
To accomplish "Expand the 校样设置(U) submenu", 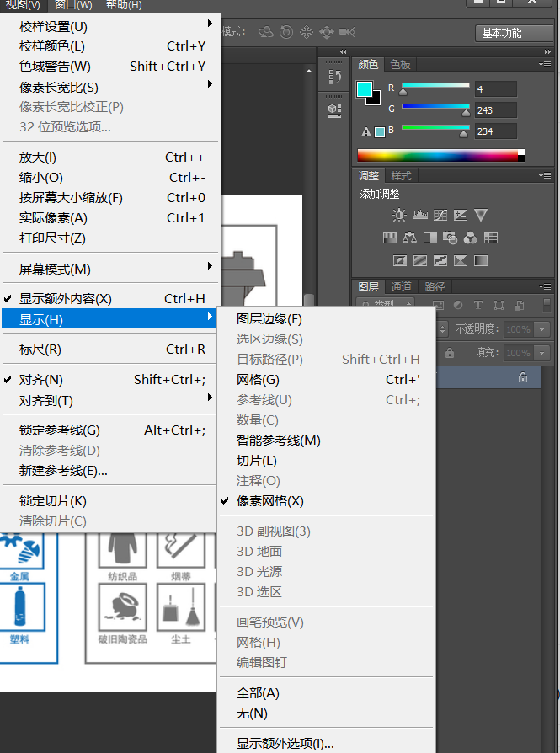I will coord(109,26).
